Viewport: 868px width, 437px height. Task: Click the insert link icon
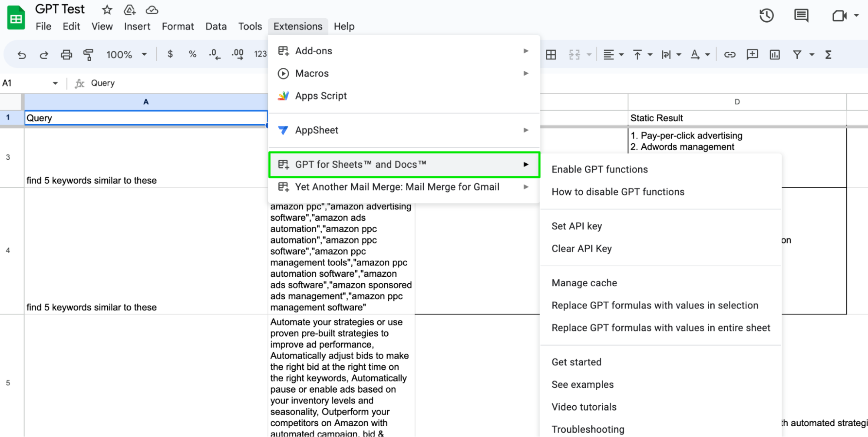pyautogui.click(x=729, y=55)
